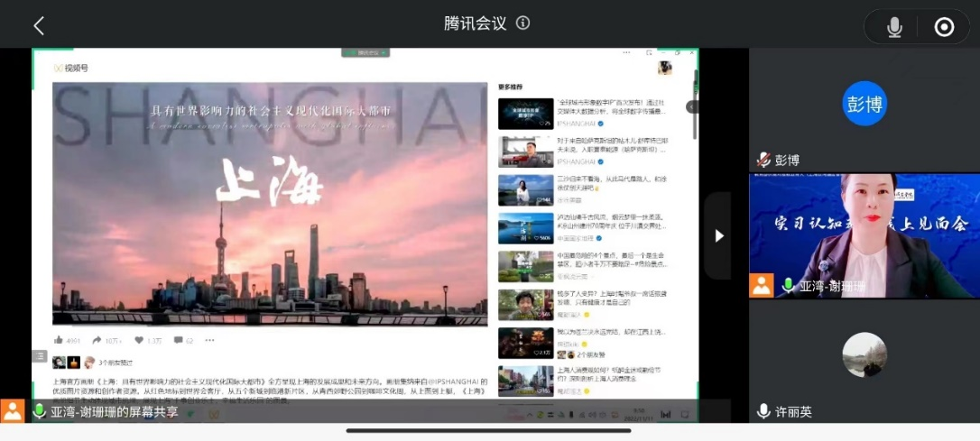The width and height of the screenshot is (980, 441).
Task: Open the lake landscape thumbnail showing 5606 likes
Action: pos(525,229)
